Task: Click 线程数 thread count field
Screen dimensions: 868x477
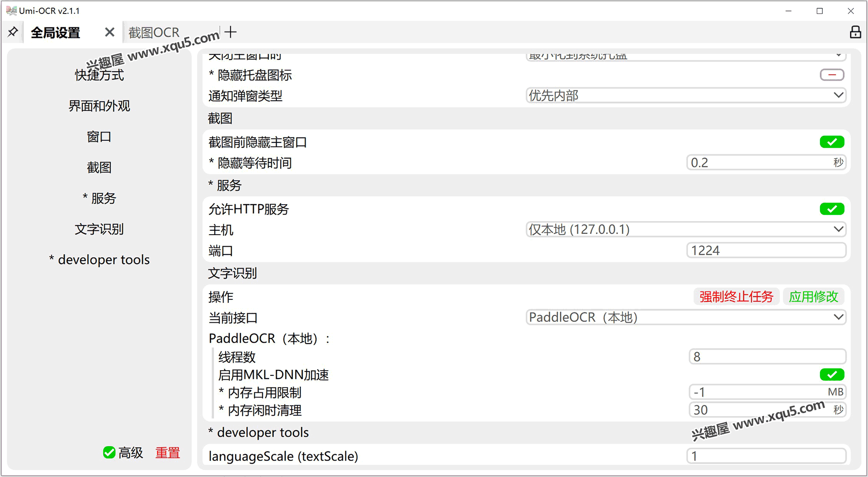Action: click(767, 357)
